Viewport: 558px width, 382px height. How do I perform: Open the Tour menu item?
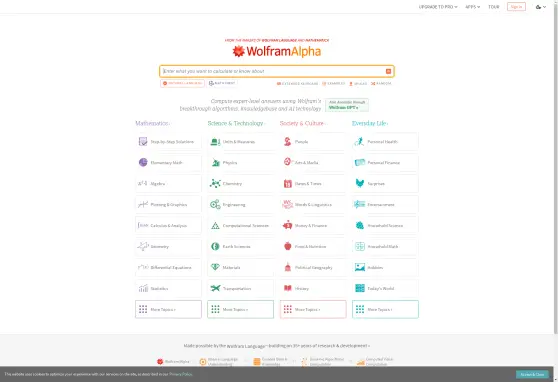point(494,7)
